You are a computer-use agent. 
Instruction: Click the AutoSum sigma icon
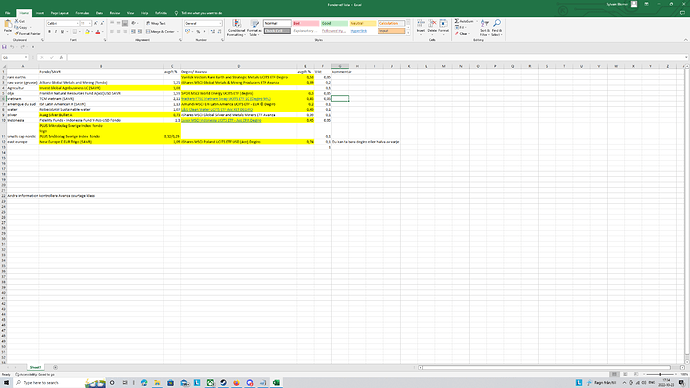point(457,21)
